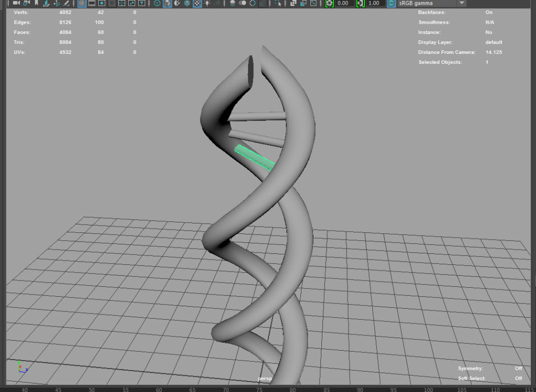The width and height of the screenshot is (536, 392).
Task: Activate the 2D Pan/Zoom icon
Action: point(57,3)
